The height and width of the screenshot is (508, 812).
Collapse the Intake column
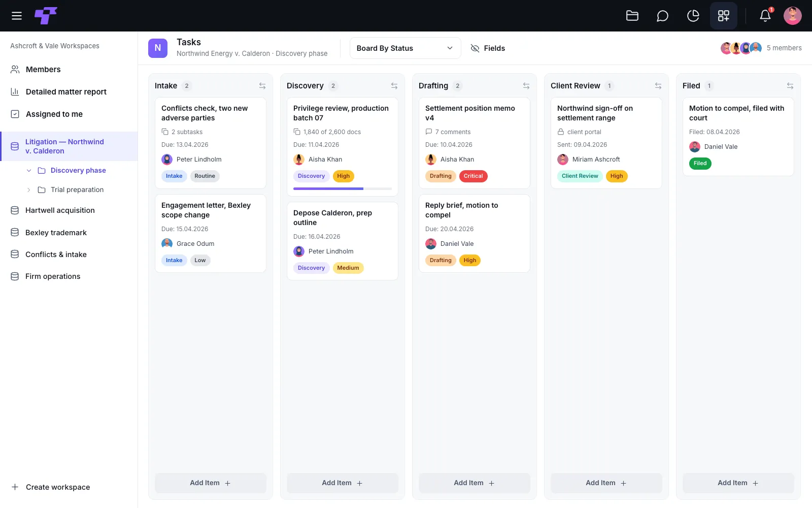pyautogui.click(x=262, y=86)
